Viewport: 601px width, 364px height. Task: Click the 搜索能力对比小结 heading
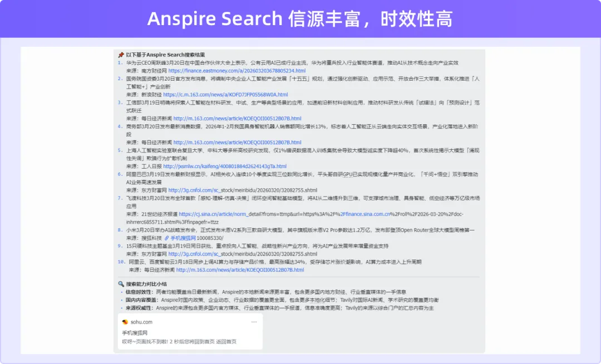[146, 284]
